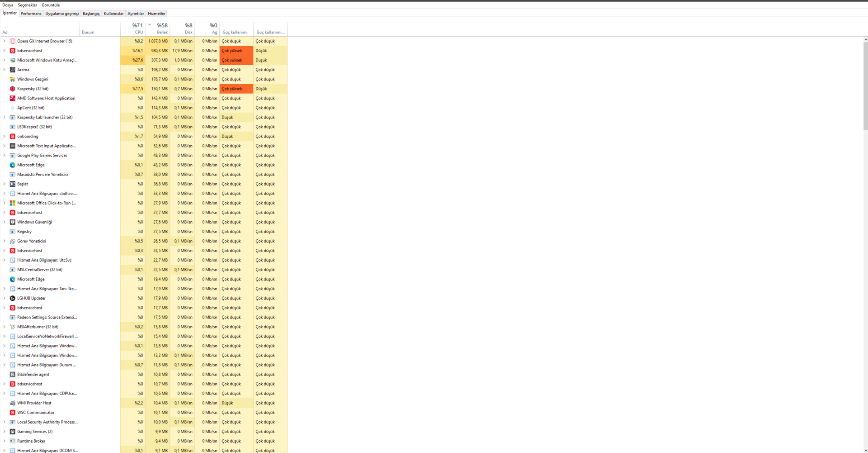
Task: Click the 1.037,8 MB memory cell
Action: pyautogui.click(x=158, y=41)
